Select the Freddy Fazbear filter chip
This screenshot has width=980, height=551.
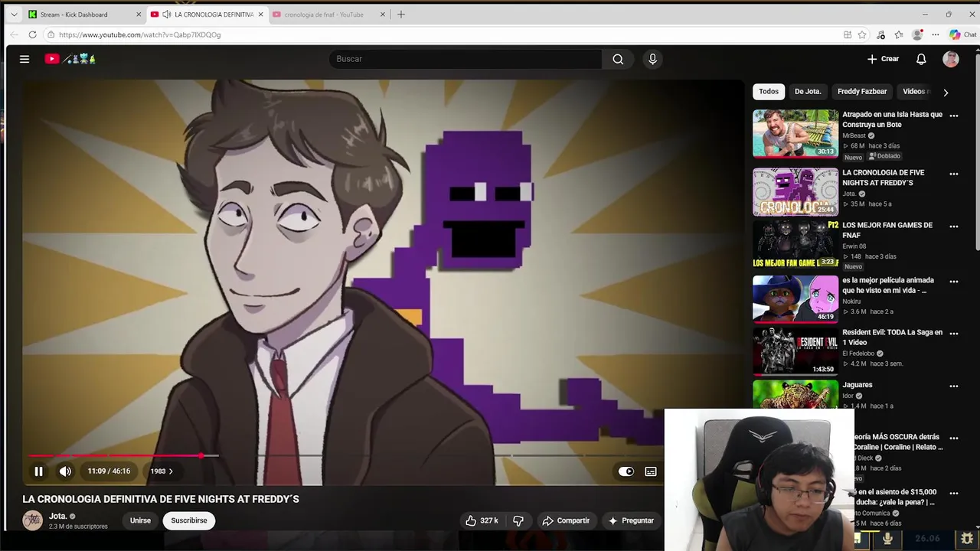(x=862, y=91)
